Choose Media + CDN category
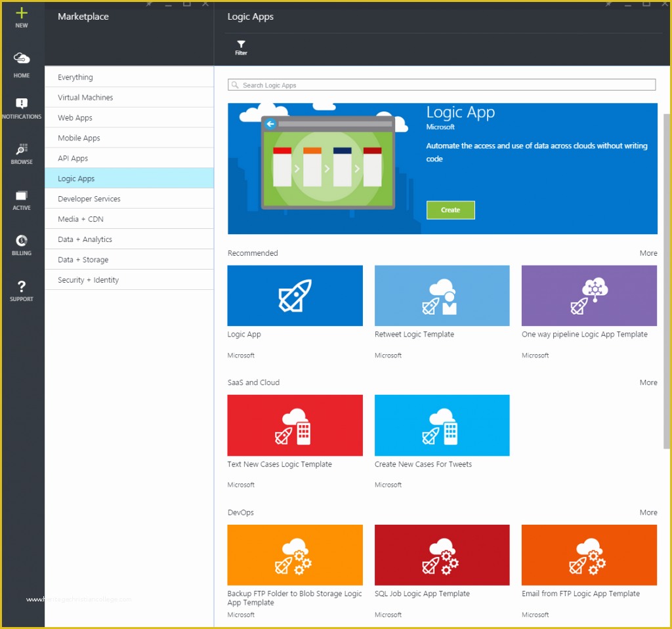 coord(129,219)
